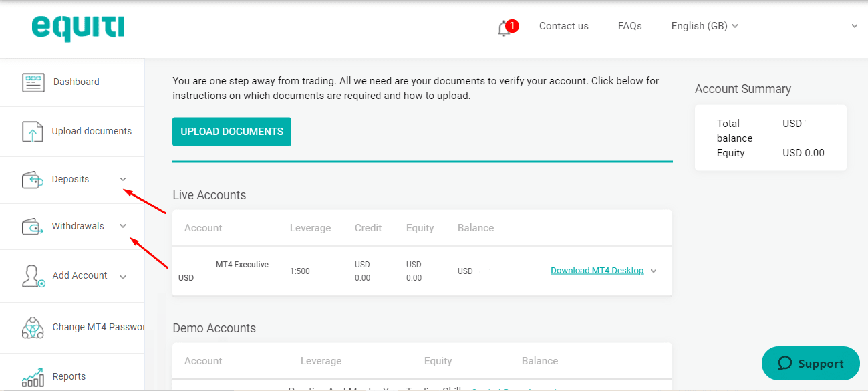Screen dimensions: 868x391
Task: Click the Deposits wallet icon
Action: point(33,180)
